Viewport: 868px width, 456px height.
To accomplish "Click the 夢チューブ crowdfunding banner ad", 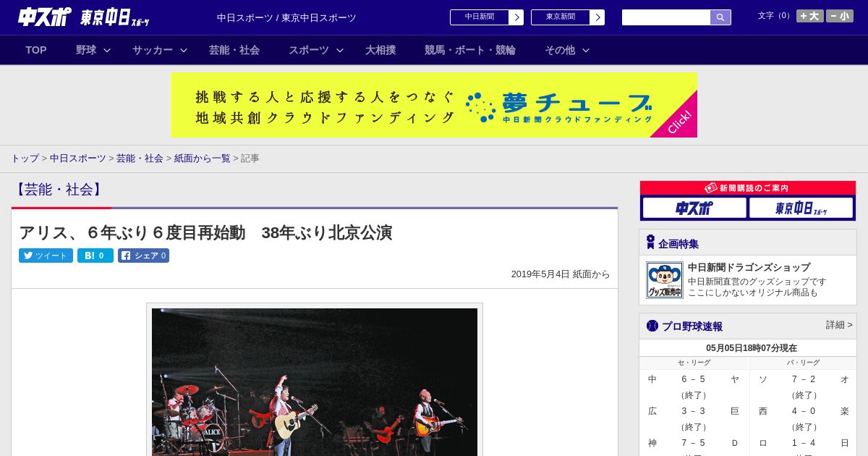I will (x=434, y=105).
